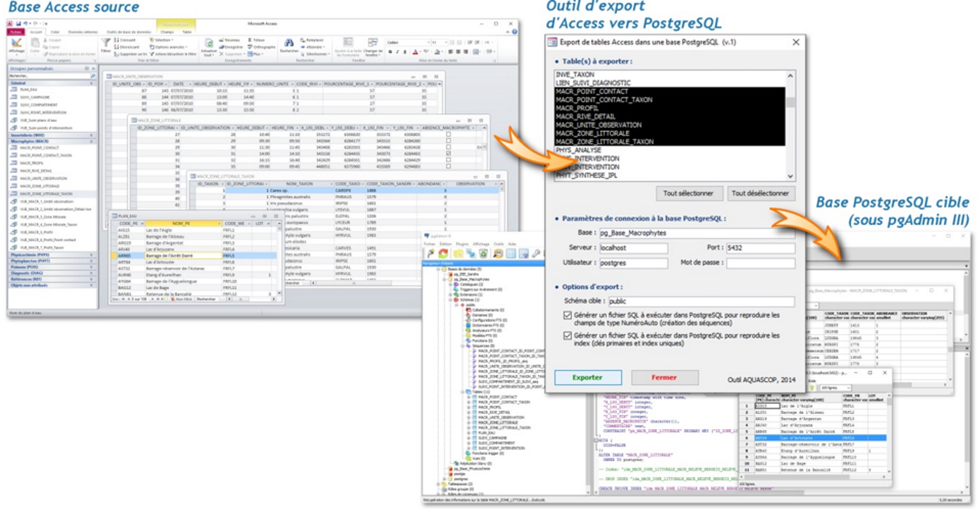Click pgAdmin view data grid icon
The height and width of the screenshot is (512, 980).
coord(510,254)
